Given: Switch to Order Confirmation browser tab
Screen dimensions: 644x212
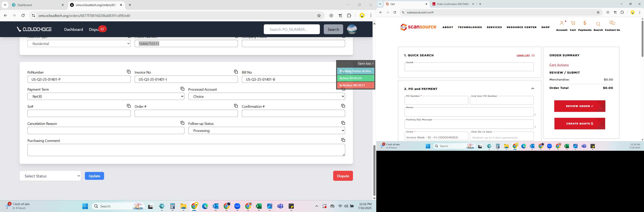Looking at the screenshot, I should pyautogui.click(x=453, y=4).
